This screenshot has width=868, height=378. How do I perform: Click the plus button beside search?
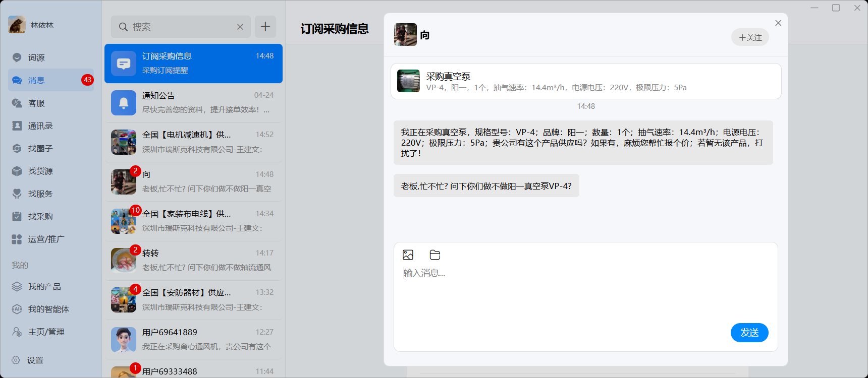[265, 27]
